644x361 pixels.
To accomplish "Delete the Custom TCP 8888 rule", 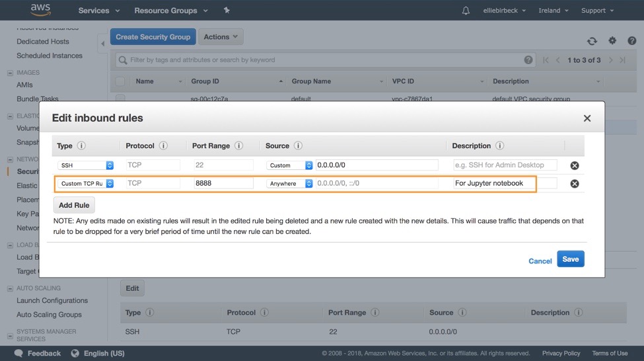I will 575,183.
